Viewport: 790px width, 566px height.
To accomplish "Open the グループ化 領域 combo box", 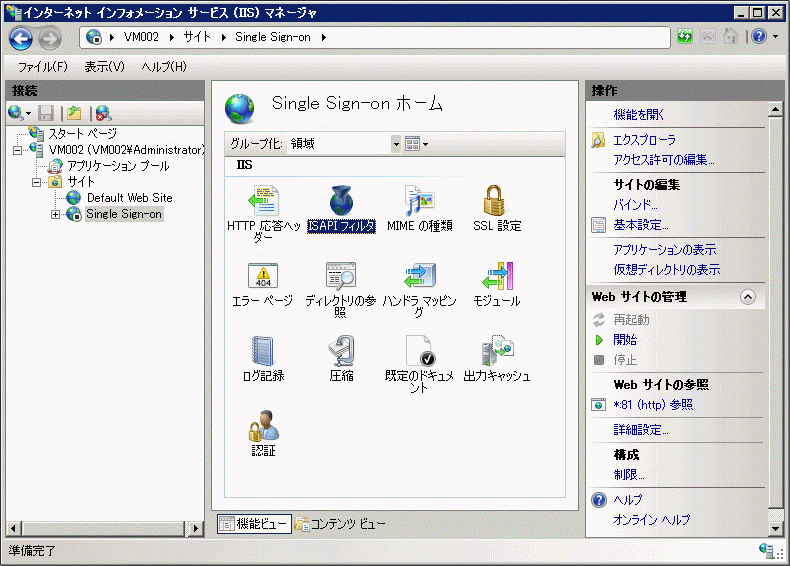I will 344,144.
